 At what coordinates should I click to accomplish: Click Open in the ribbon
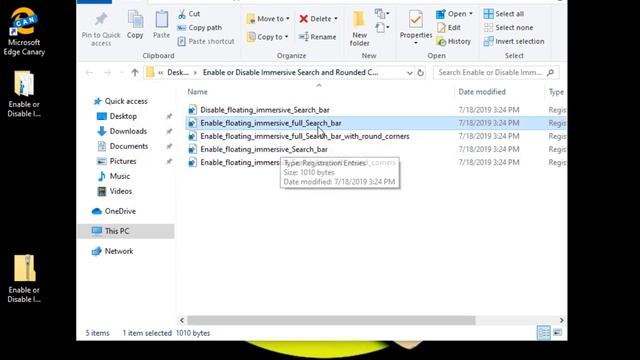coord(451,14)
